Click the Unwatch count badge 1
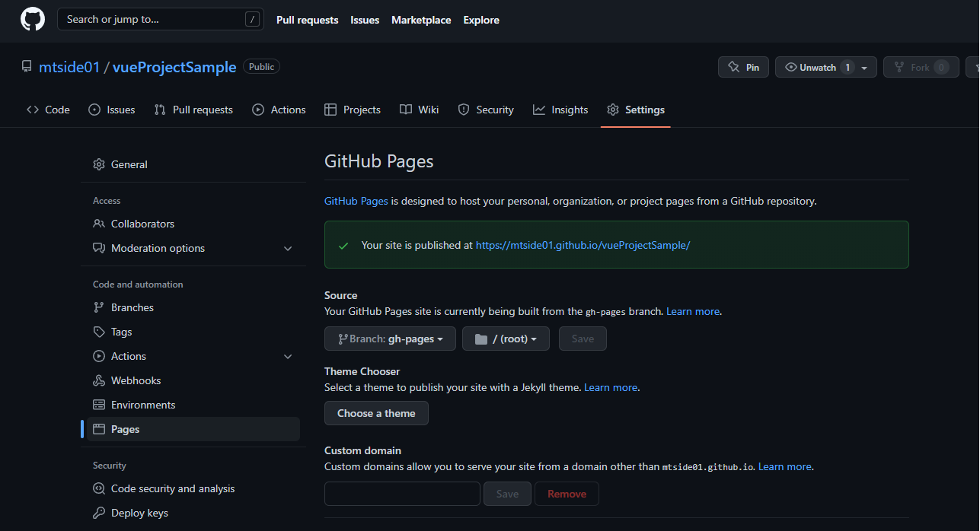 point(847,68)
